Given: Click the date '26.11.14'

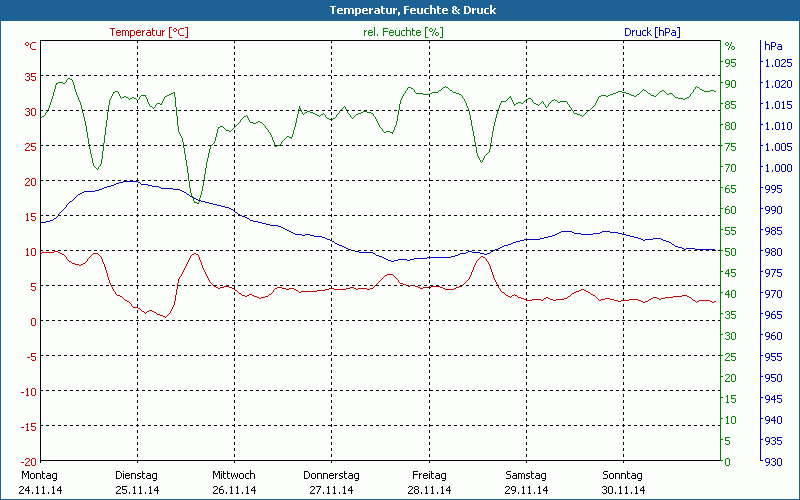Looking at the screenshot, I should coord(234,490).
